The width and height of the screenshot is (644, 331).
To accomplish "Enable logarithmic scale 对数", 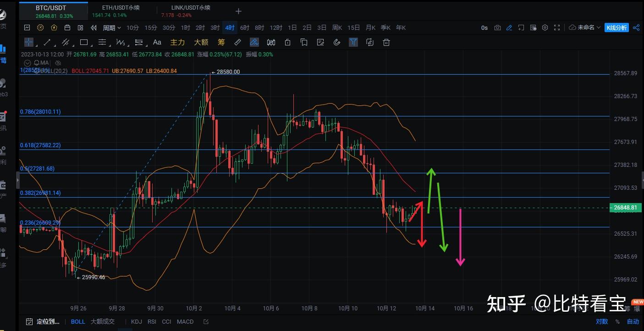I will pyautogui.click(x=602, y=321).
